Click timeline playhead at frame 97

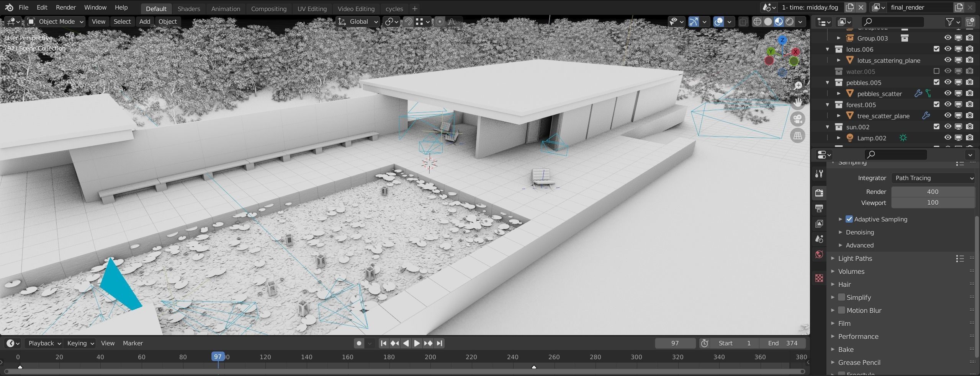click(x=218, y=357)
